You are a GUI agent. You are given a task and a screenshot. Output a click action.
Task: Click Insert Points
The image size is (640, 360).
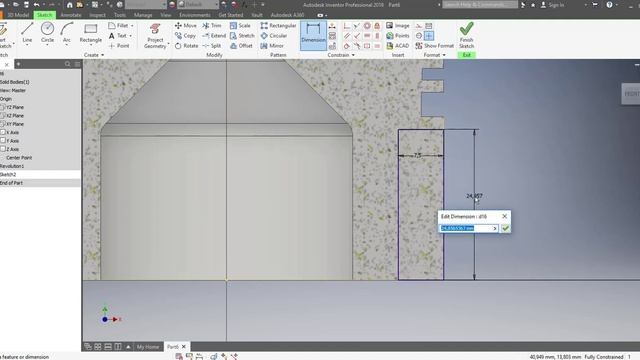tap(398, 36)
